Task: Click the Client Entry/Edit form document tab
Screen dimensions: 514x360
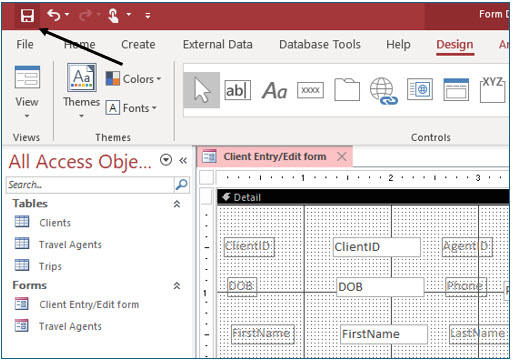Action: click(x=275, y=156)
